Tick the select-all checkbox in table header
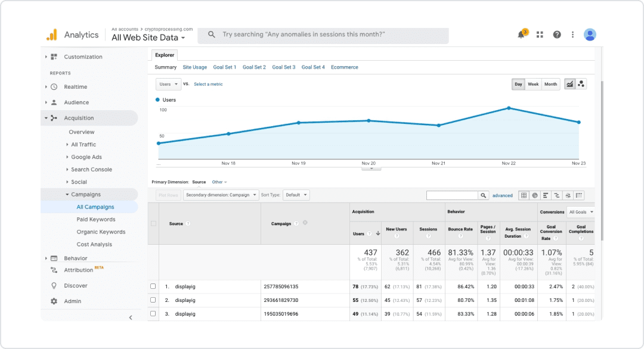This screenshot has width=644, height=349. click(153, 223)
